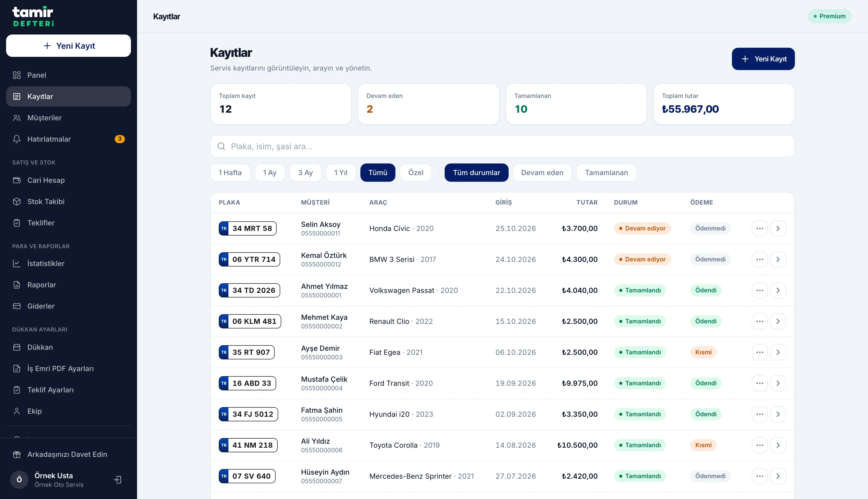Open more options for 06 YTR 714 row
The width and height of the screenshot is (868, 499).
[x=760, y=259]
